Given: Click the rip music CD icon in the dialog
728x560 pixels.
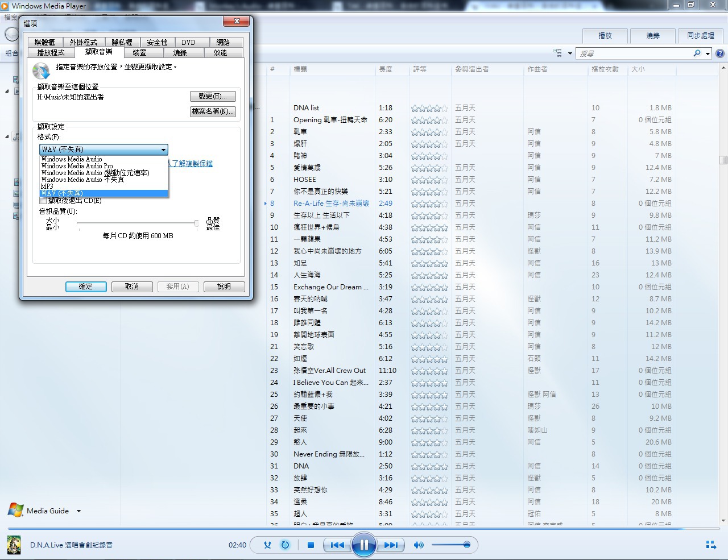Looking at the screenshot, I should click(41, 71).
